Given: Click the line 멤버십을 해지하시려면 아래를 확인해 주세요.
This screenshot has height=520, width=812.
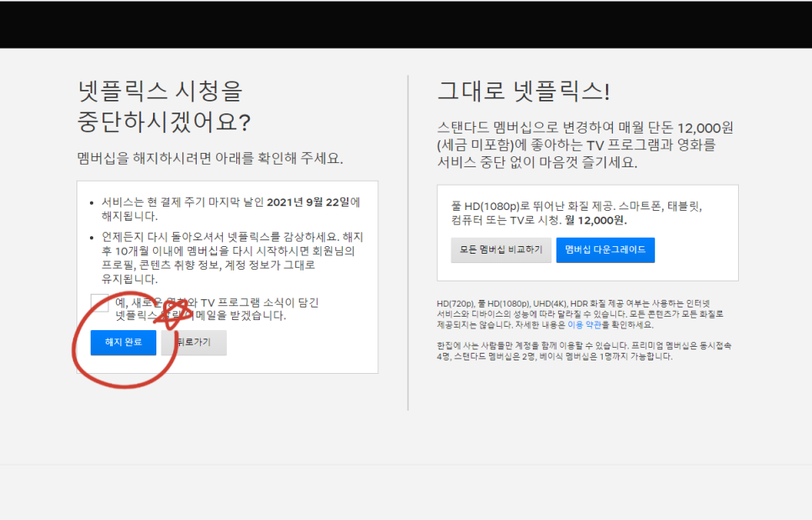Looking at the screenshot, I should [210, 158].
